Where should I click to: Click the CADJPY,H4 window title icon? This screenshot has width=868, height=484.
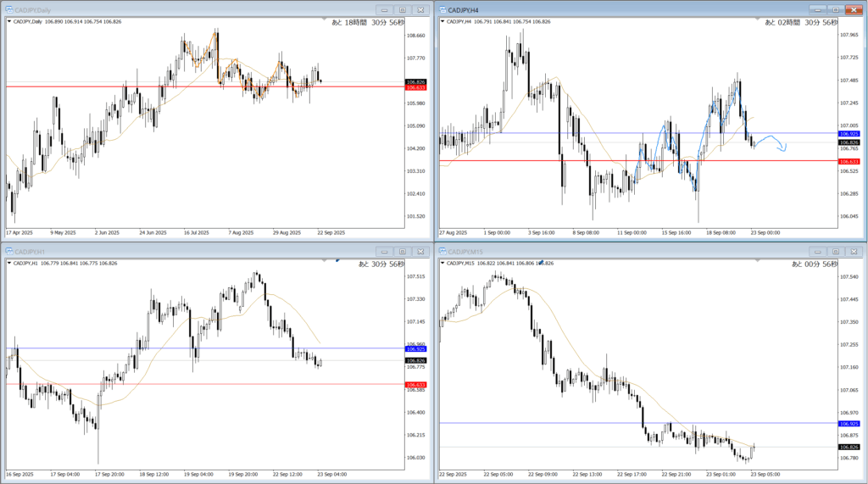click(x=442, y=9)
